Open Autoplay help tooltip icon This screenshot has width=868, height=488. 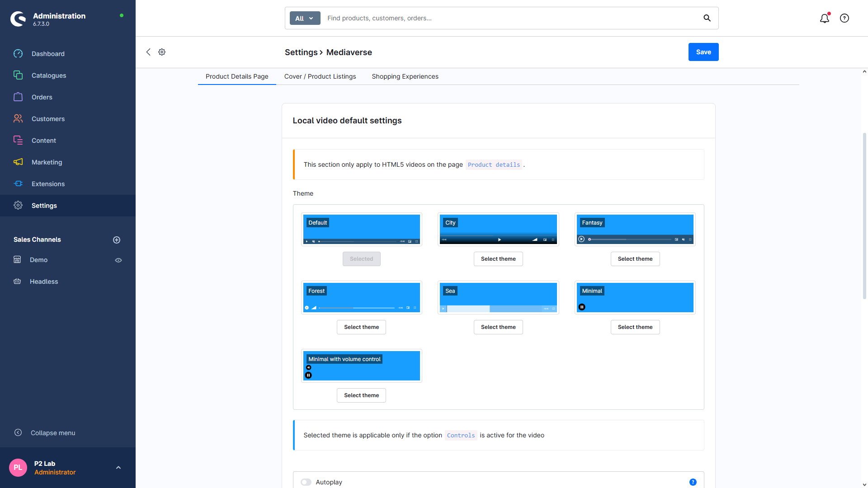coord(693,482)
